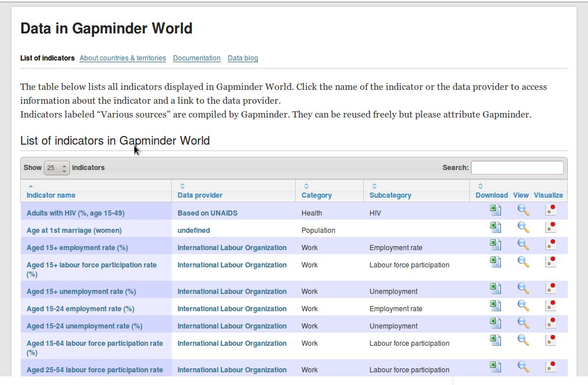Open Aged 15+ unemployment rate (%) link
The width and height of the screenshot is (588, 385).
pos(81,291)
